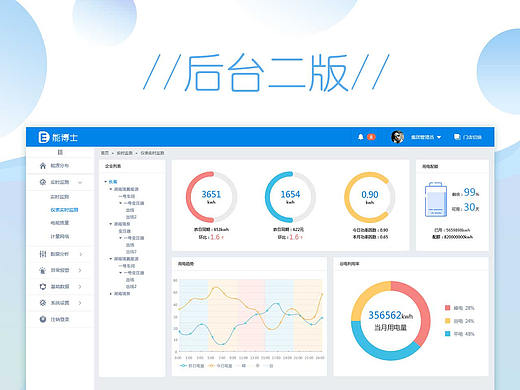Click the 能博士 logo icon
The height and width of the screenshot is (390, 520).
pos(44,137)
